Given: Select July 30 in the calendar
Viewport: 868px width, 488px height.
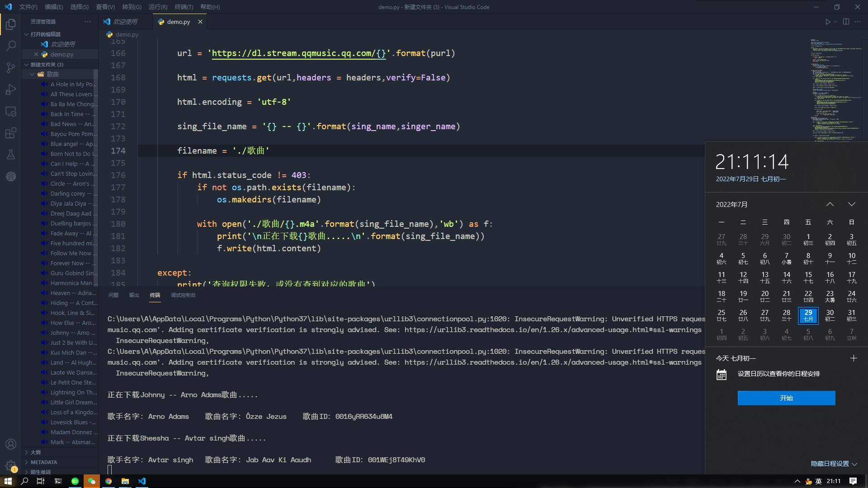Looking at the screenshot, I should (x=830, y=315).
